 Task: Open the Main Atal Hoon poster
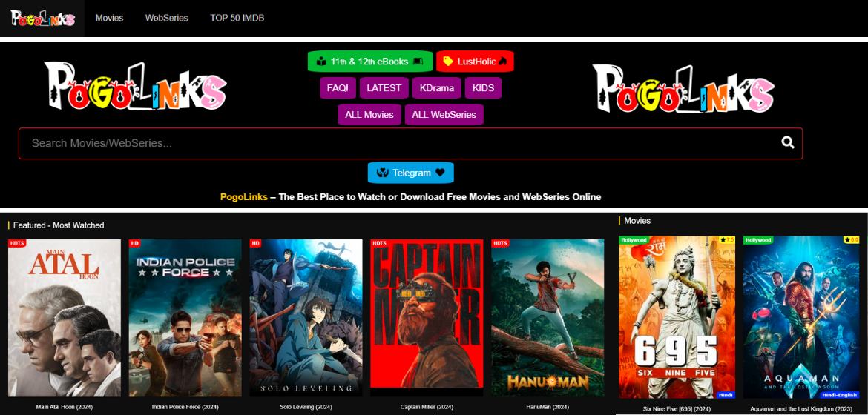[65, 318]
